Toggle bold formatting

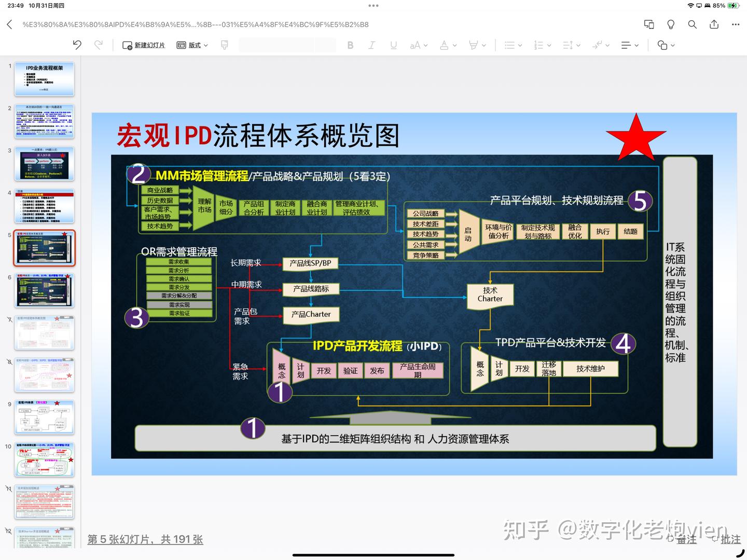(350, 45)
